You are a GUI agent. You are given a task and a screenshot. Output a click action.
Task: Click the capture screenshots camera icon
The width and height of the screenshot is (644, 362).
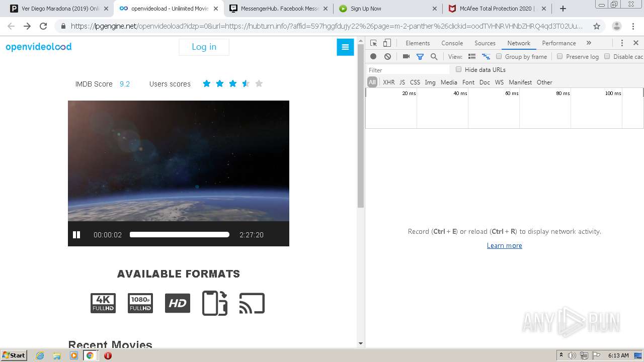click(406, 57)
